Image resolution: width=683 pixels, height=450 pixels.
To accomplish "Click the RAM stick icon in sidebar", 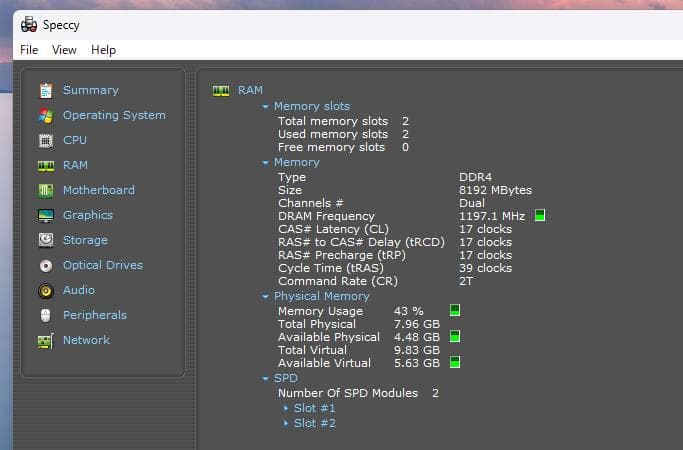I will [46, 166].
